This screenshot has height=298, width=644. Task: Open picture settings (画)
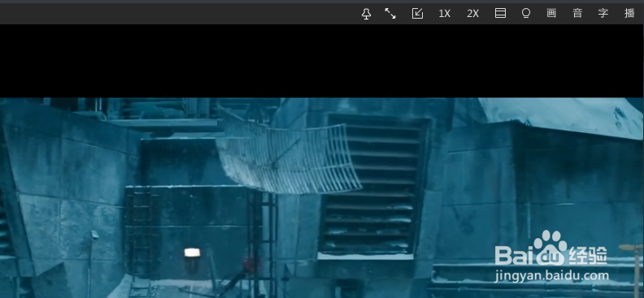(x=551, y=13)
